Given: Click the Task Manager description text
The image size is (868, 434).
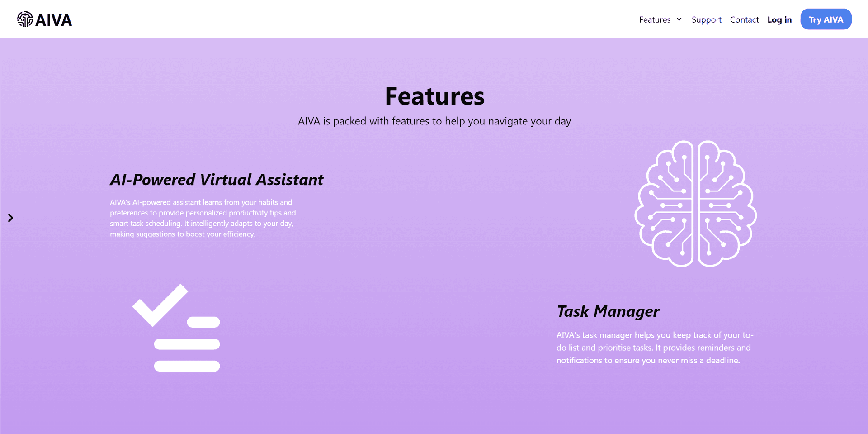Looking at the screenshot, I should coord(654,348).
